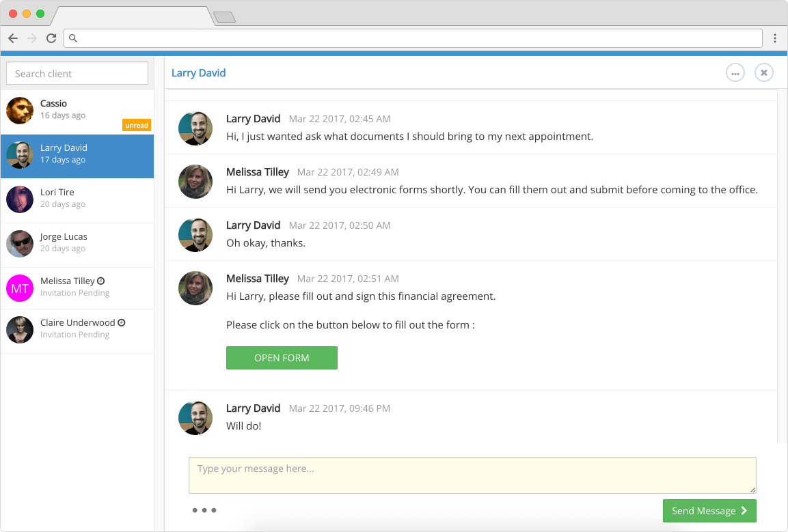The image size is (788, 532).
Task: Click the orange unread badge on Cassio's chat
Action: 137,125
